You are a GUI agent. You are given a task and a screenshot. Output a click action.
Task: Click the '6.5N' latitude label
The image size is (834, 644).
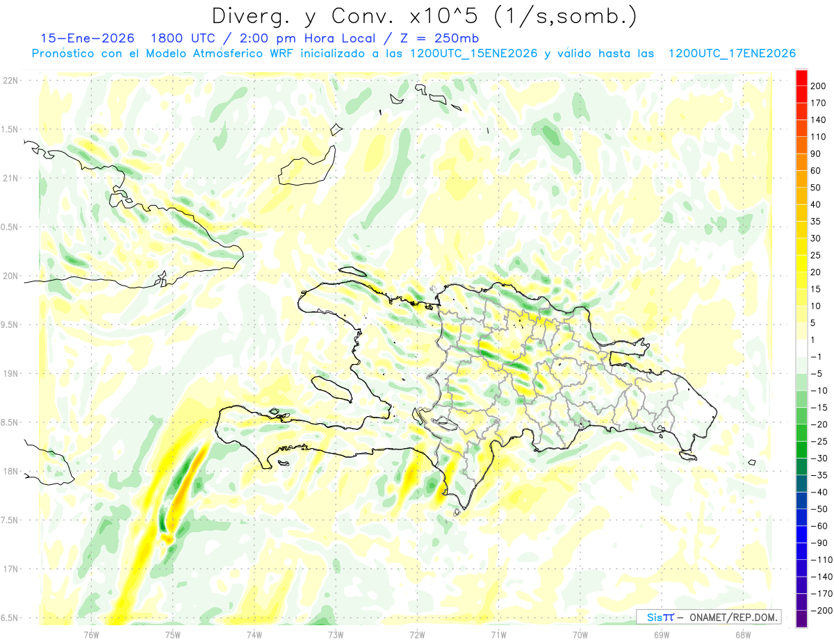tap(10, 618)
